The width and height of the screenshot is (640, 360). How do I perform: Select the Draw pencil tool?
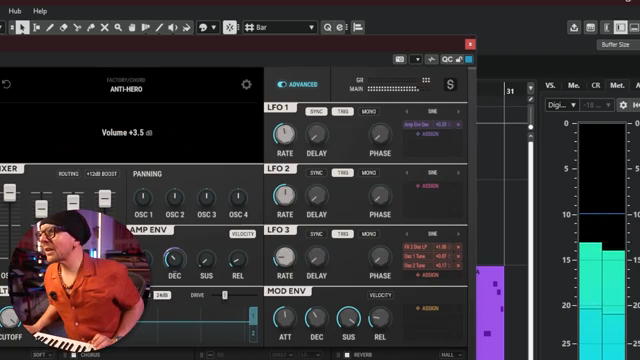click(50, 27)
